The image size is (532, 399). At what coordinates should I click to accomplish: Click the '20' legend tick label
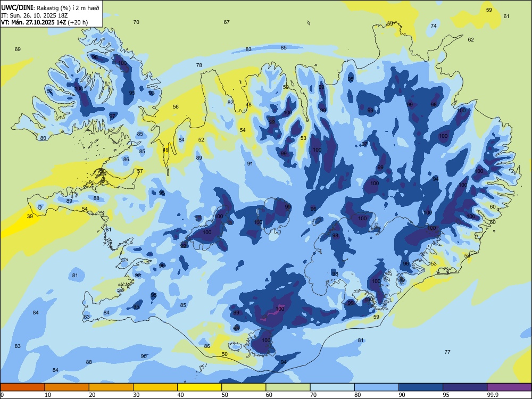[x=92, y=395]
